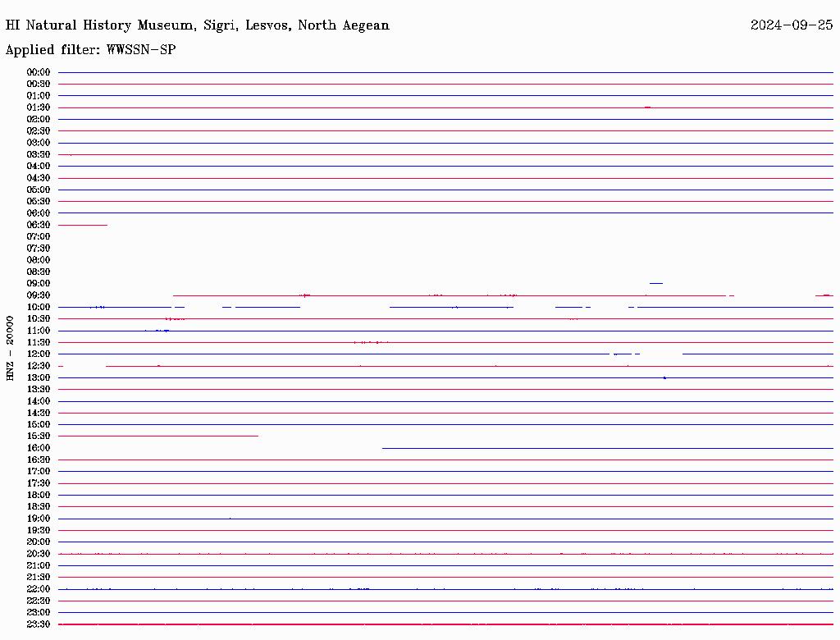
Task: Select the 03:00 time label
Action: click(x=39, y=143)
